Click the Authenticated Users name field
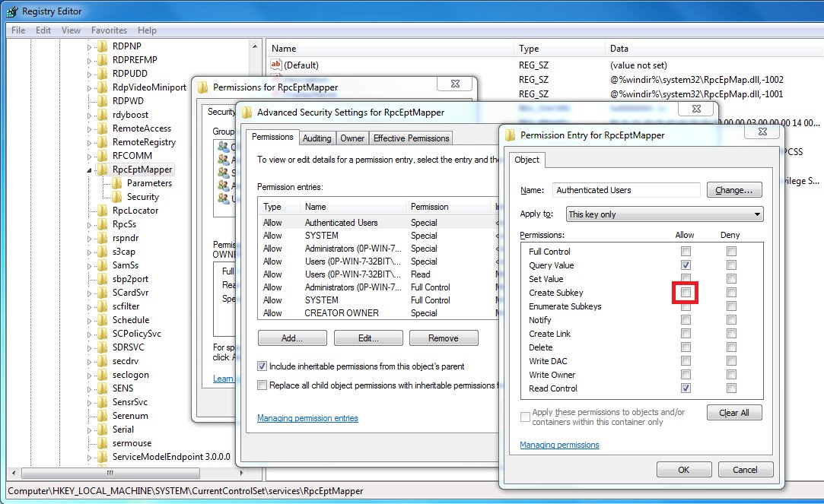 pyautogui.click(x=626, y=190)
